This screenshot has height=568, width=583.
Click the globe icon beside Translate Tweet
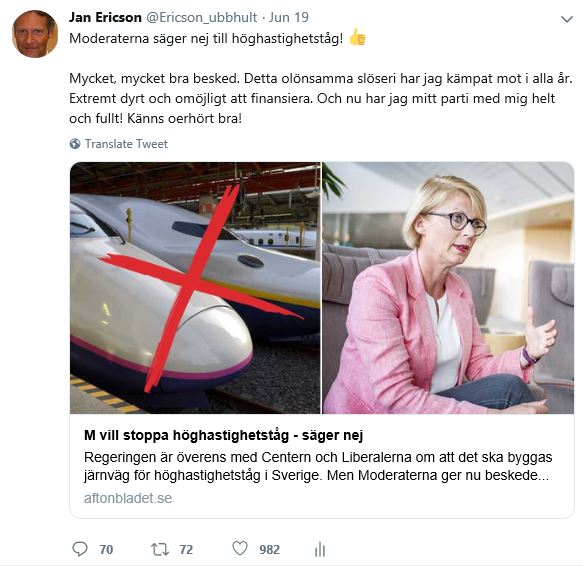point(75,144)
